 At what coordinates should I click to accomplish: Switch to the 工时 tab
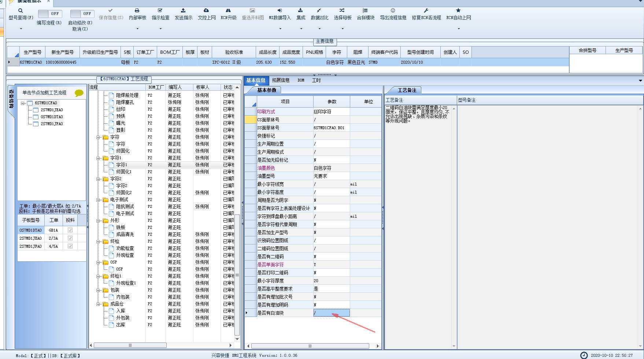tap(316, 81)
